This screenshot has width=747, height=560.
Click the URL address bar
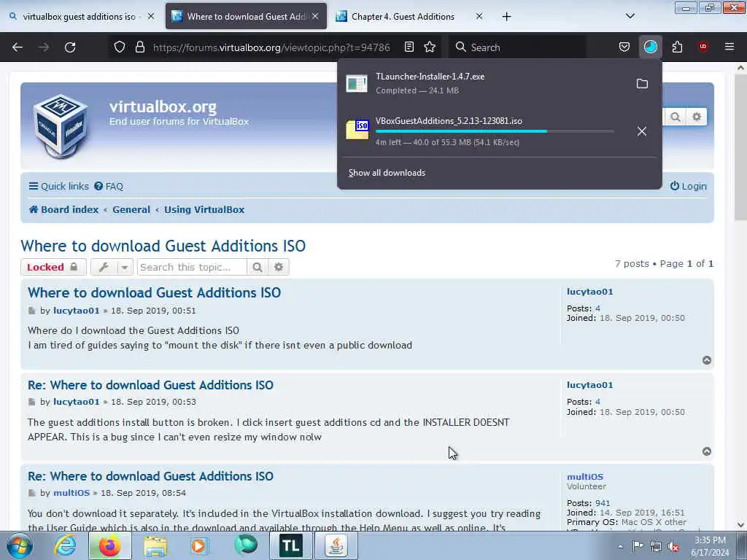[x=271, y=47]
